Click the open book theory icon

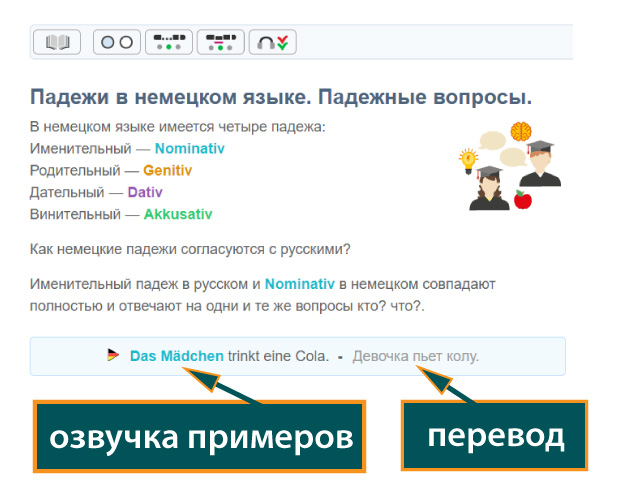coord(57,42)
